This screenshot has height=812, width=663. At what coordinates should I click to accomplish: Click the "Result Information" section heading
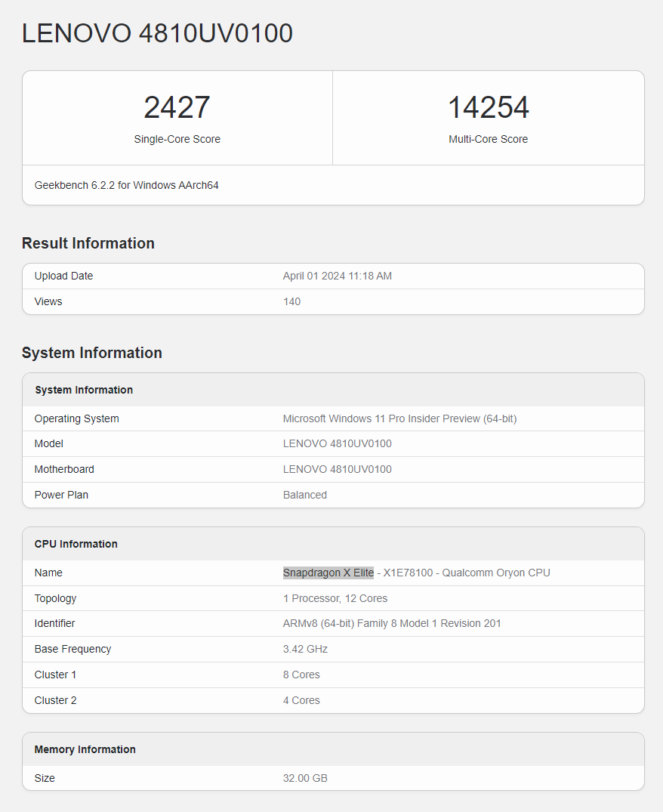click(x=88, y=243)
